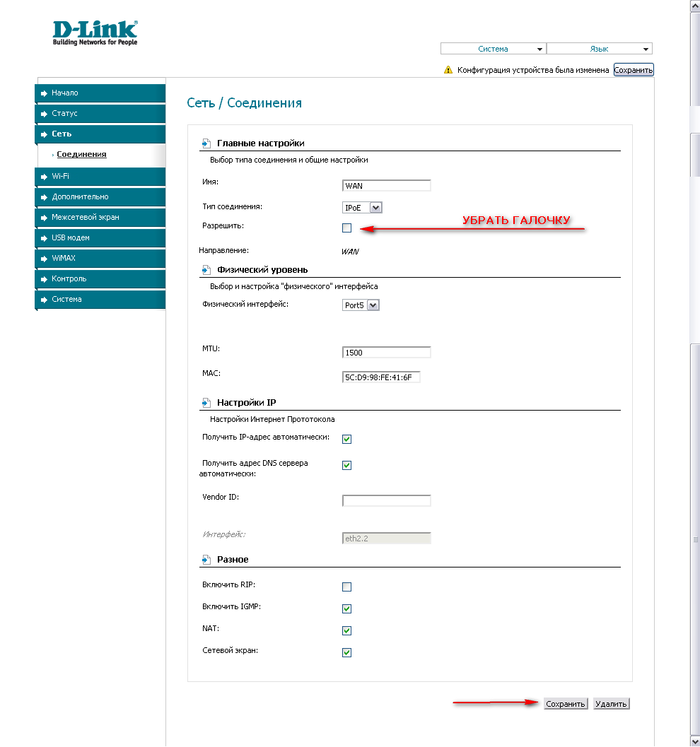The height and width of the screenshot is (747, 700).
Task: Click the Vendor ID input field
Action: pos(387,500)
